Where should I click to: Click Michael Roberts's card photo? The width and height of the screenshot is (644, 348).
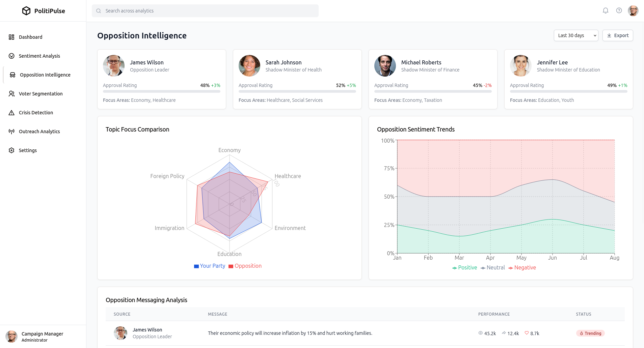point(385,66)
